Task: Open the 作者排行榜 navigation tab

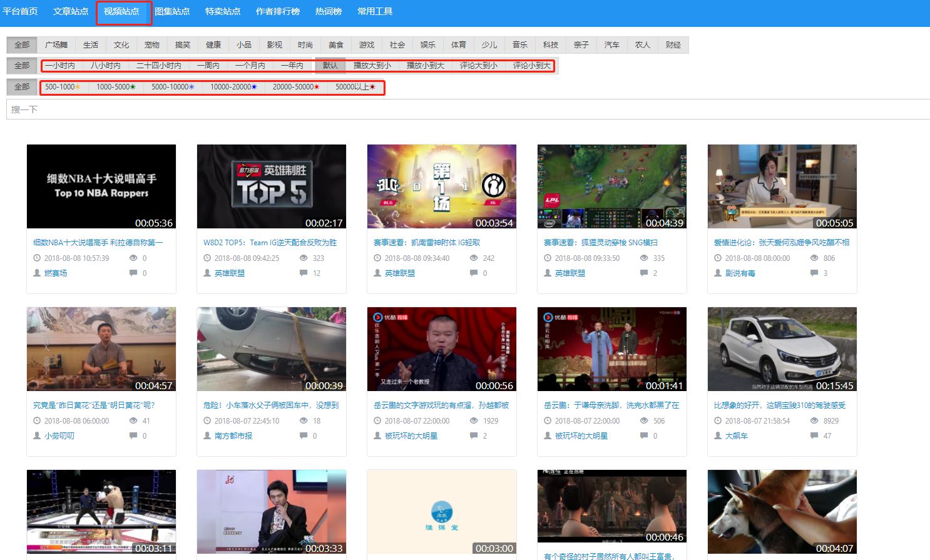Action: (277, 11)
